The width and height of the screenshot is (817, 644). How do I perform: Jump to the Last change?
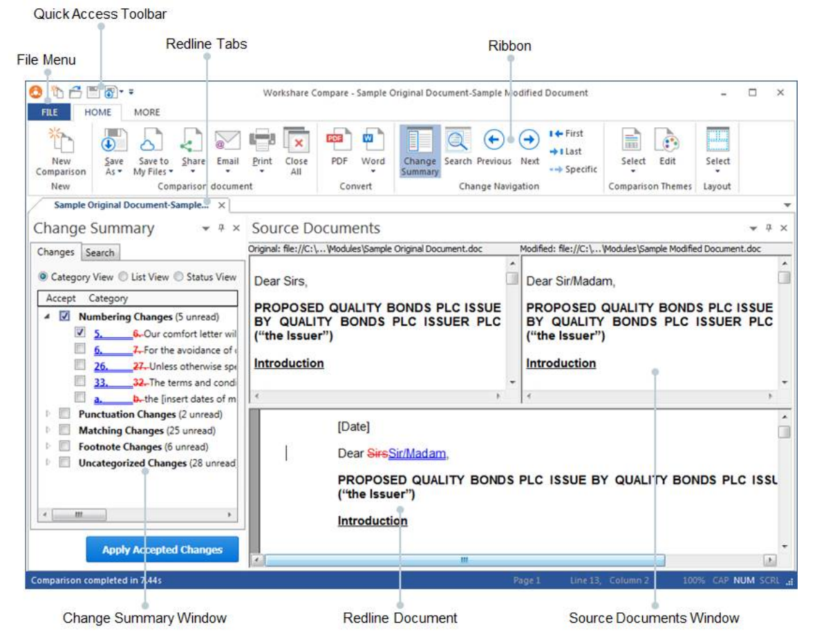(566, 151)
